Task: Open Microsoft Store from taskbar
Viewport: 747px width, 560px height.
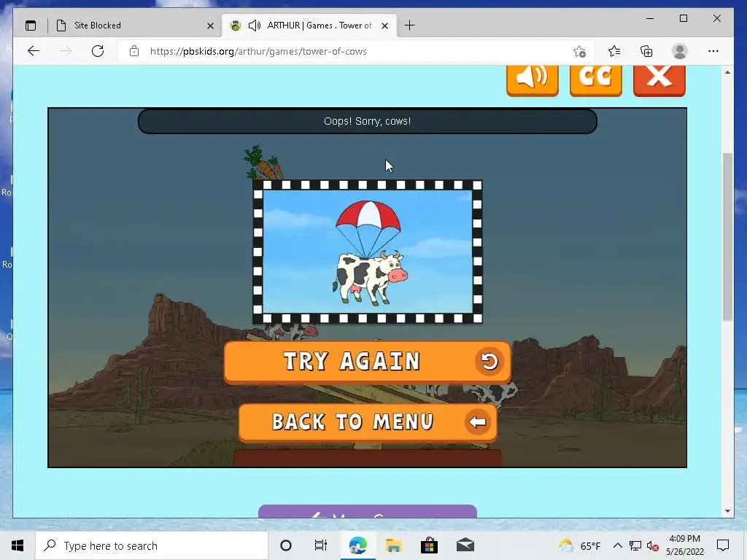Action: pos(429,545)
